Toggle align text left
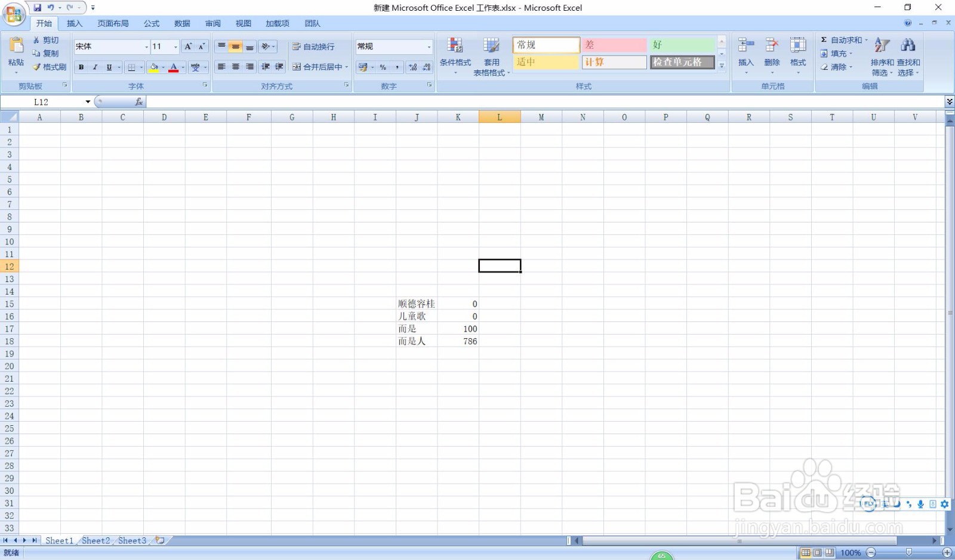The height and width of the screenshot is (560, 955). (221, 67)
